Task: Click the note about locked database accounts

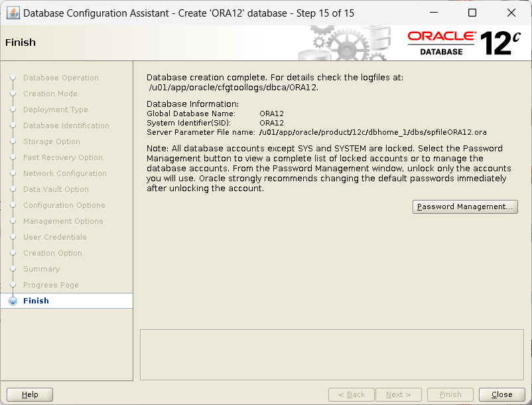Action: [329, 169]
